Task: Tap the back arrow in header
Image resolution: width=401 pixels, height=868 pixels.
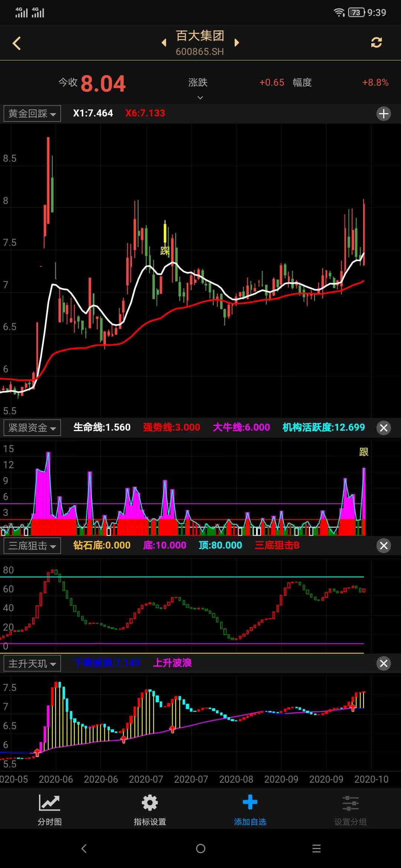Action: (x=17, y=43)
